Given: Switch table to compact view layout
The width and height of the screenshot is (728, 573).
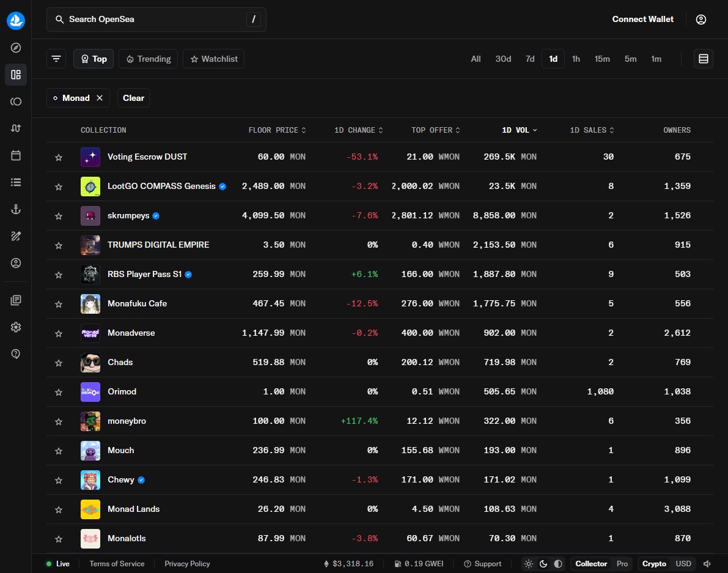Looking at the screenshot, I should click(x=704, y=59).
